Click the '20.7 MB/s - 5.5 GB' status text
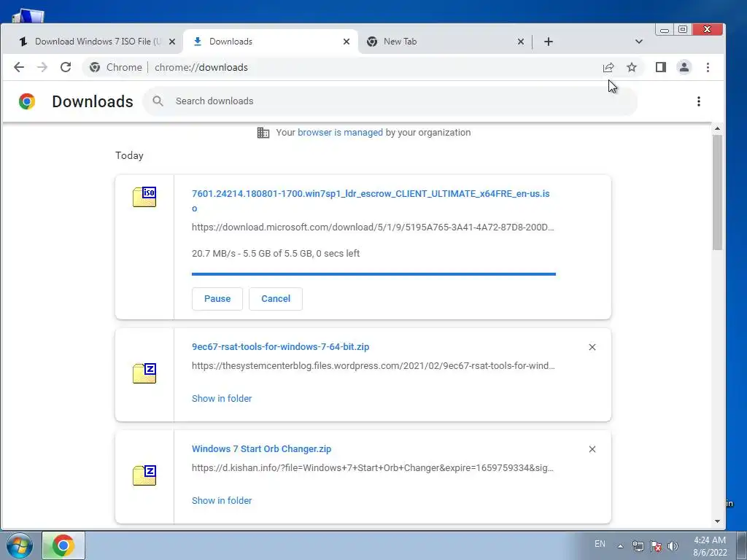The image size is (747, 560). tap(276, 253)
